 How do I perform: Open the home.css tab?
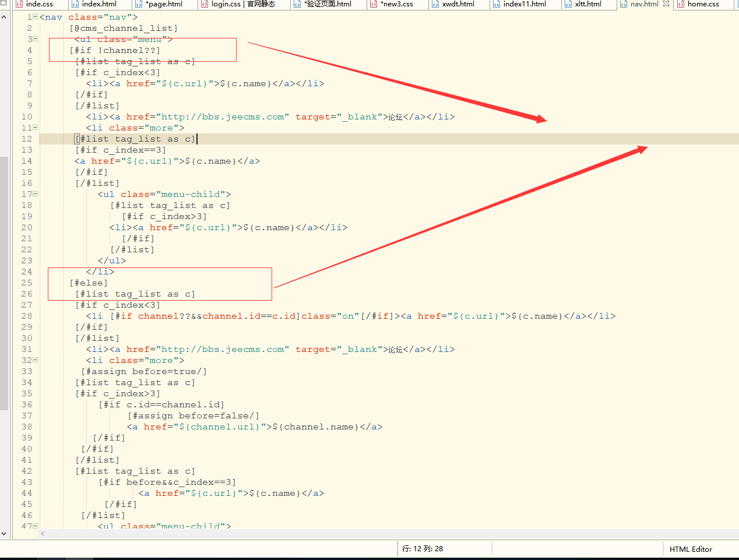click(703, 4)
